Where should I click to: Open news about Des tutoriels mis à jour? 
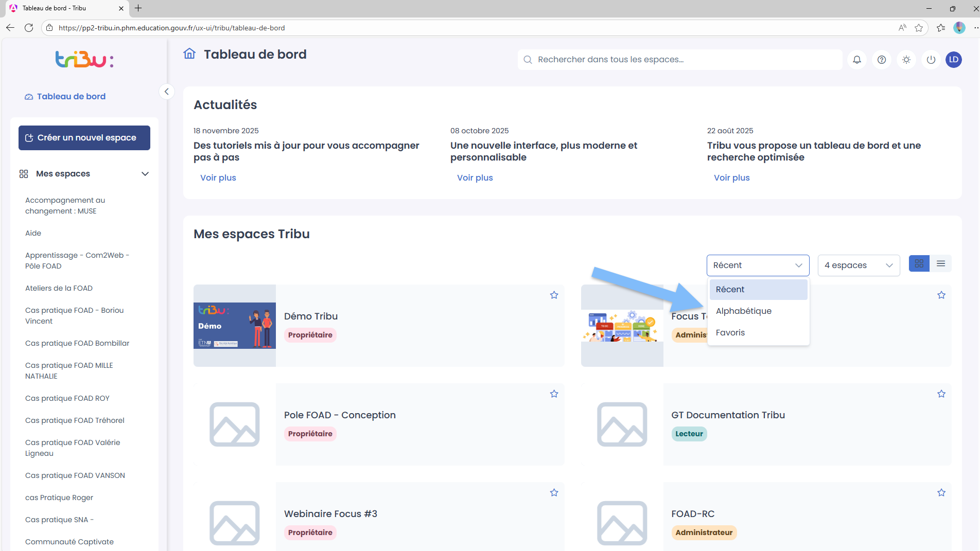[x=306, y=151]
